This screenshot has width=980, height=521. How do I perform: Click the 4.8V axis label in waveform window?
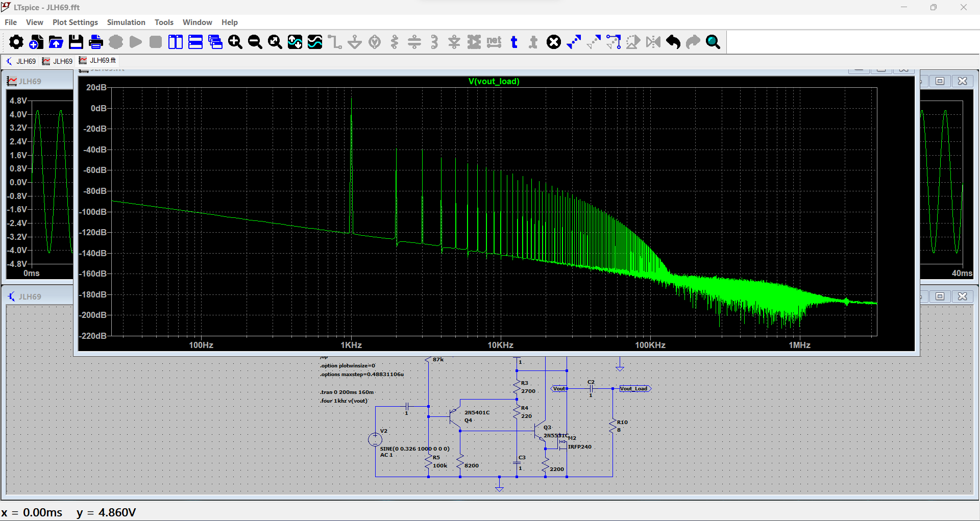18,101
